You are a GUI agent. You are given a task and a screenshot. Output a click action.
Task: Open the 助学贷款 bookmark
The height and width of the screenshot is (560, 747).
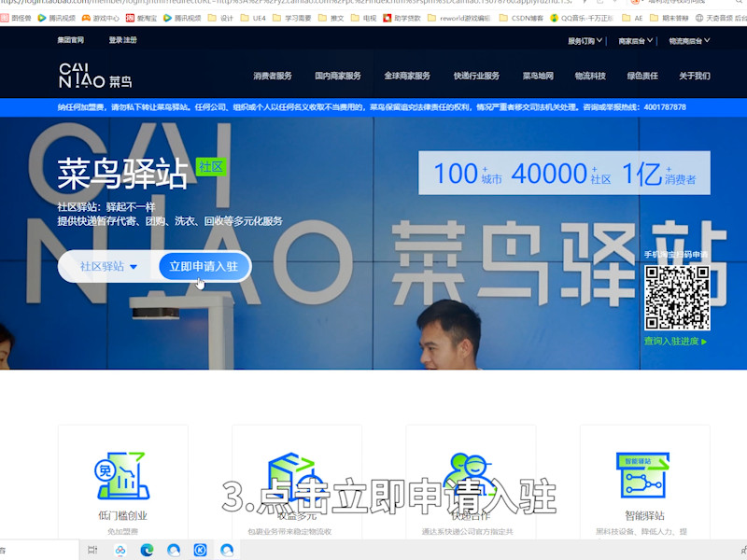402,18
